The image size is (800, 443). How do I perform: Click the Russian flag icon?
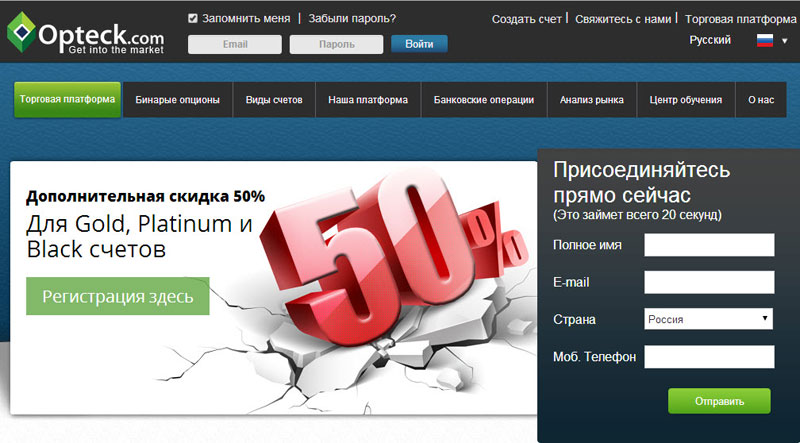765,40
